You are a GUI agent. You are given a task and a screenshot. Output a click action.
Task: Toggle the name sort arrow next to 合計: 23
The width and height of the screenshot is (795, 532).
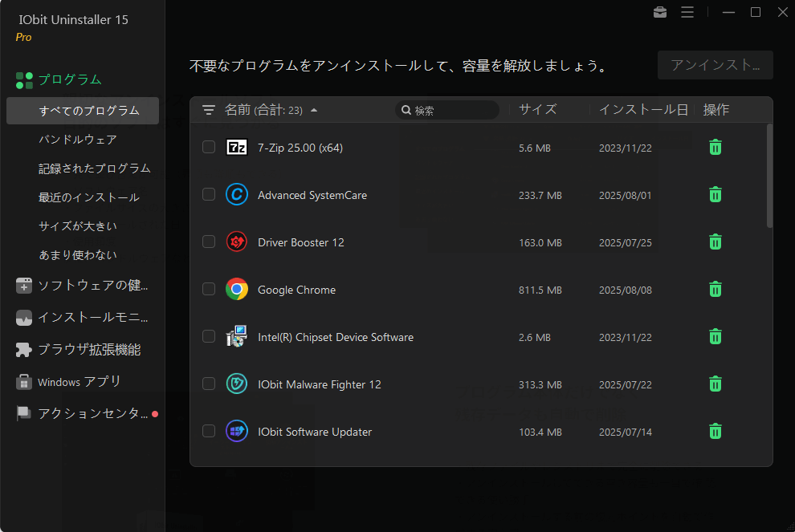314,110
